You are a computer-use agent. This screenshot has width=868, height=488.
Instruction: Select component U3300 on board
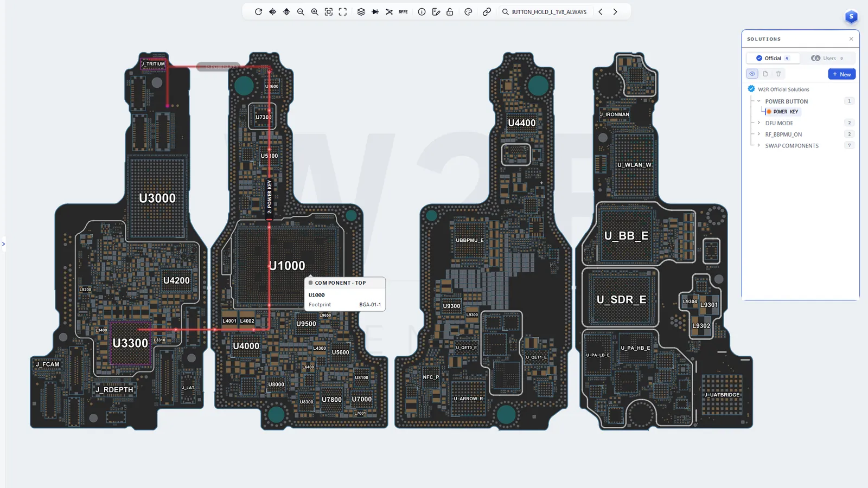pos(130,343)
